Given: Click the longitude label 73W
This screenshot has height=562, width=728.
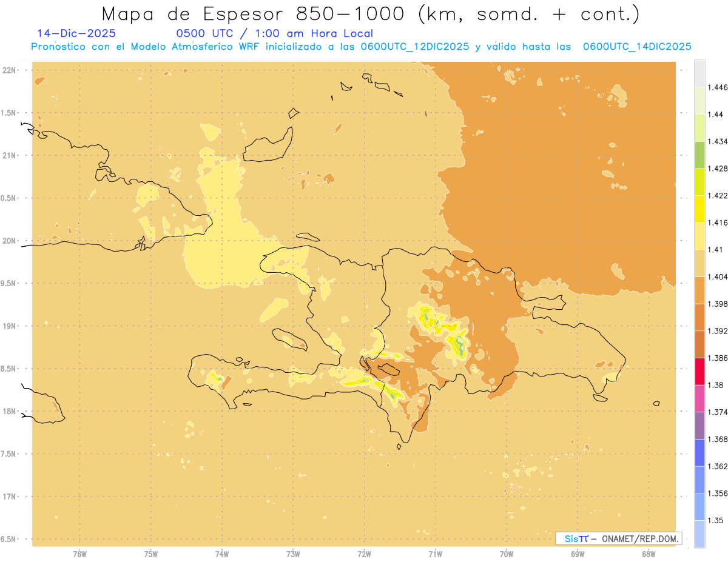Looking at the screenshot, I should (x=293, y=554).
